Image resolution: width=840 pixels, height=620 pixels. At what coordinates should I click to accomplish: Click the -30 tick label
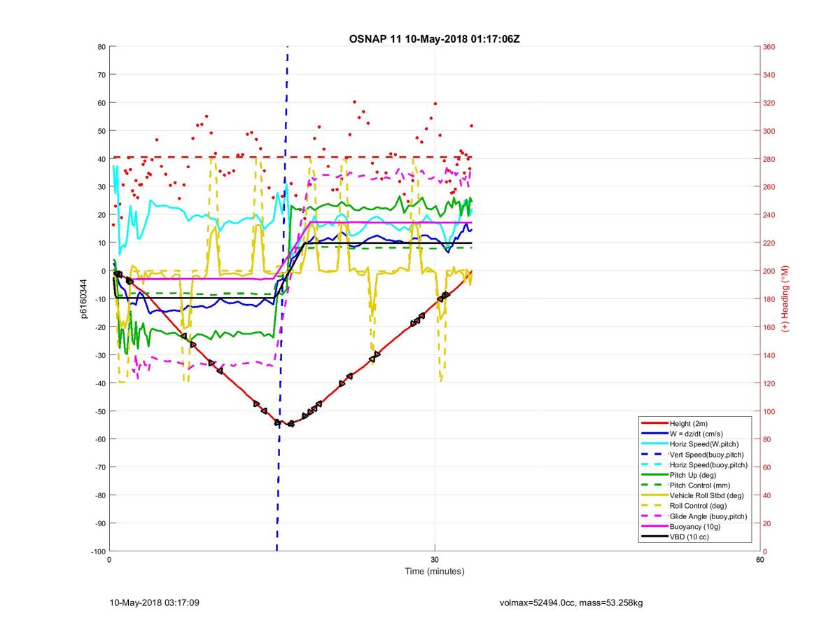99,355
